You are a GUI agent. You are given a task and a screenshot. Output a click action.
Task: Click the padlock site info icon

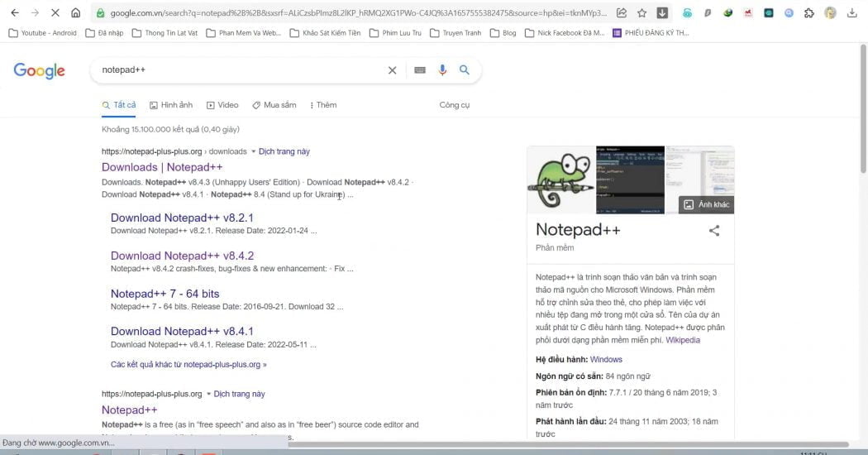(100, 12)
